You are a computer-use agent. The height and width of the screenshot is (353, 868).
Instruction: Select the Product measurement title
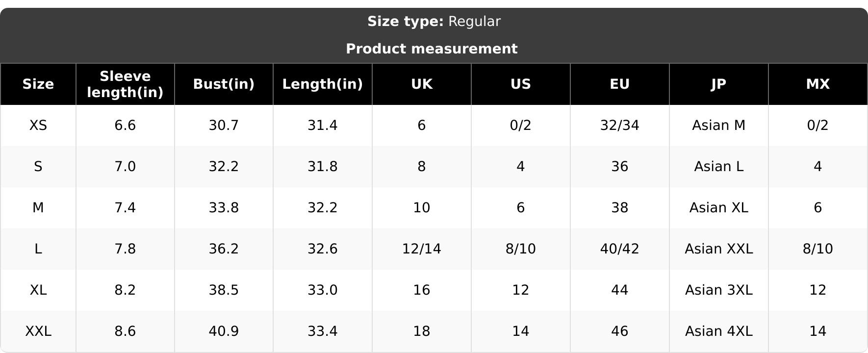point(432,49)
